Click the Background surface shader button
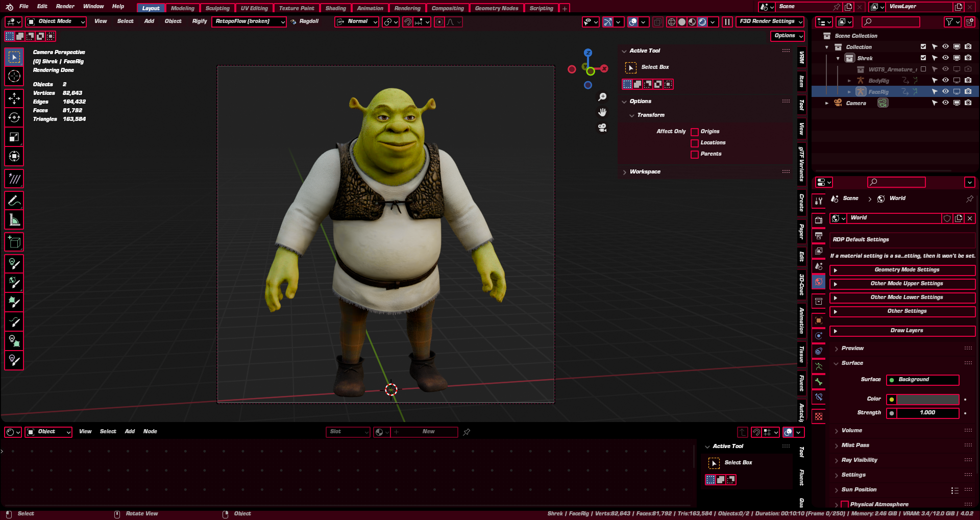Image resolution: width=980 pixels, height=520 pixels. (923, 380)
